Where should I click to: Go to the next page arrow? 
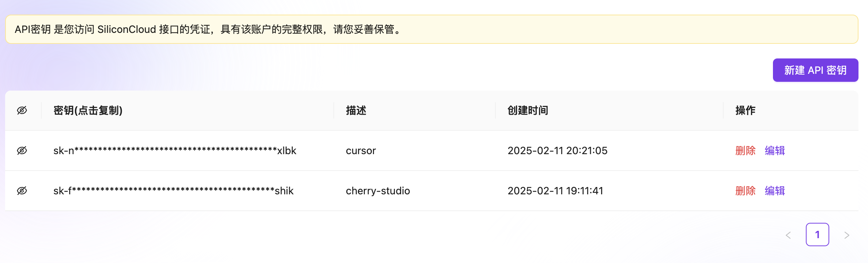pyautogui.click(x=846, y=235)
